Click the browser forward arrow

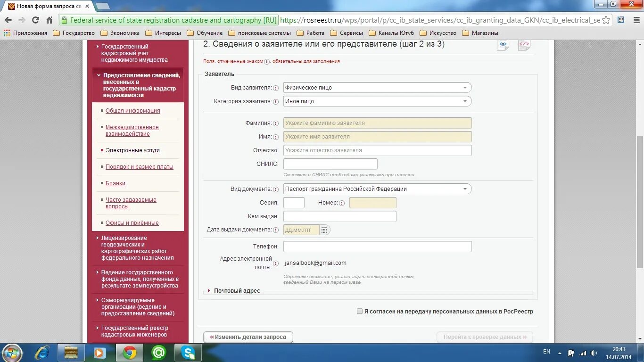(x=22, y=20)
